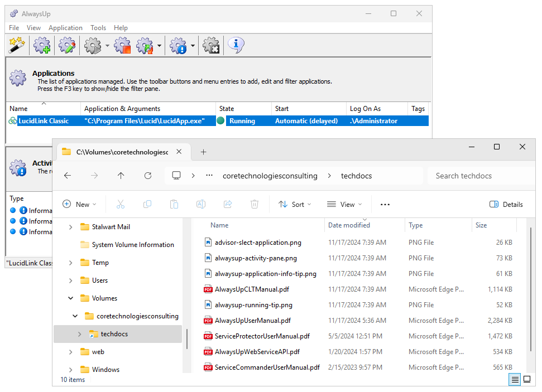
Task: Expand the Temp folder in tree
Action: click(70, 263)
